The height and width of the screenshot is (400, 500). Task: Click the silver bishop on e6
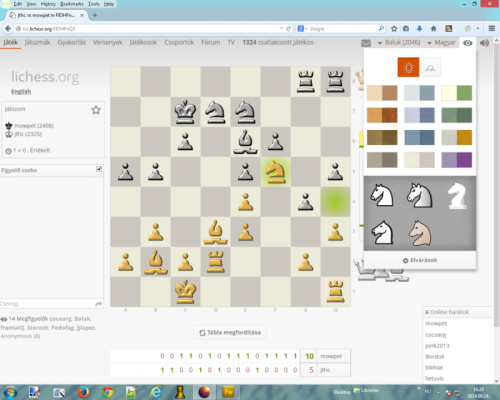pos(245,142)
